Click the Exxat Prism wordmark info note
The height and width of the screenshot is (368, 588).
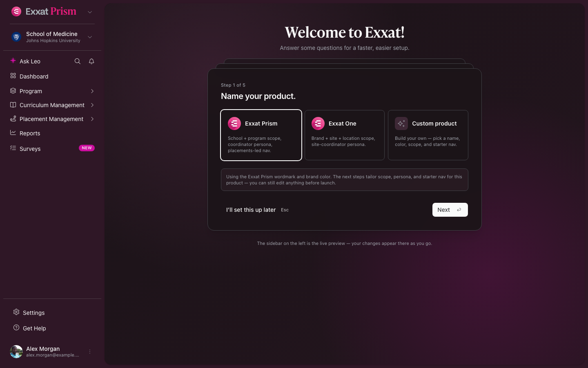(x=345, y=180)
